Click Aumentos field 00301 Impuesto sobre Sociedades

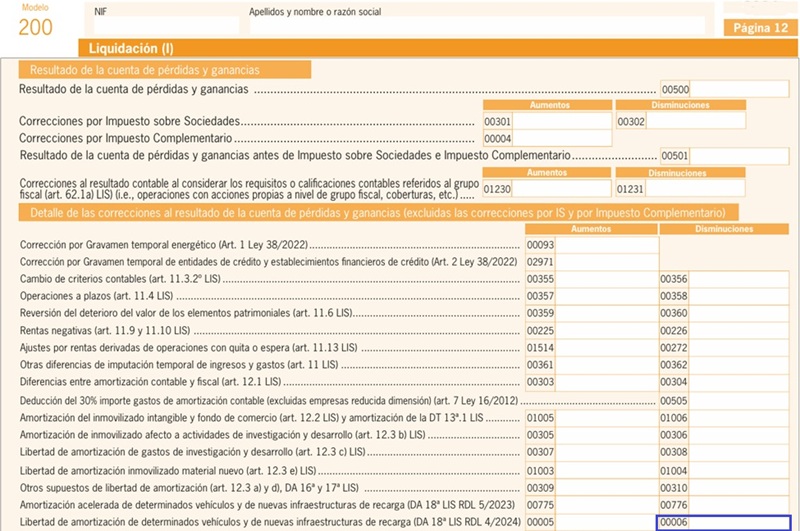561,121
